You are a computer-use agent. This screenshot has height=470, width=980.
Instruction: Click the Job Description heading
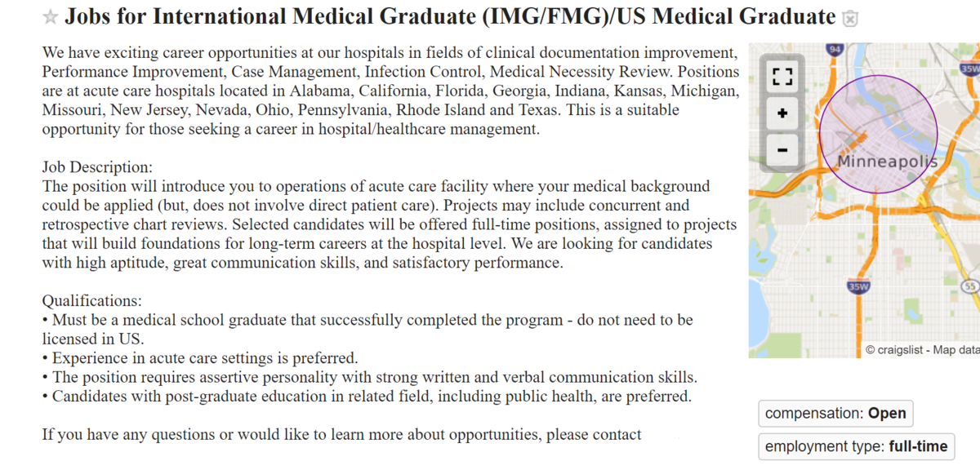97,167
